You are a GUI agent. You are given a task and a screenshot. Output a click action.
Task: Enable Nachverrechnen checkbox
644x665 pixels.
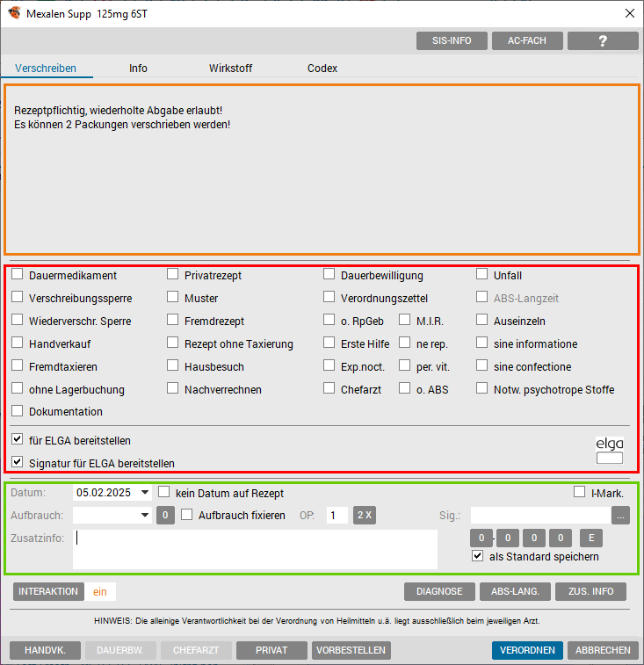click(x=173, y=388)
